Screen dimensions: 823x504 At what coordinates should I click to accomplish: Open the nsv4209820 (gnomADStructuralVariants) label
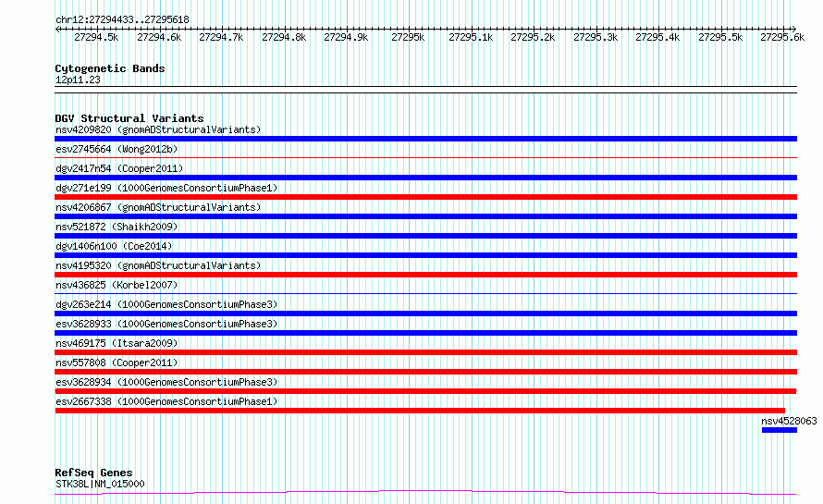[x=158, y=129]
